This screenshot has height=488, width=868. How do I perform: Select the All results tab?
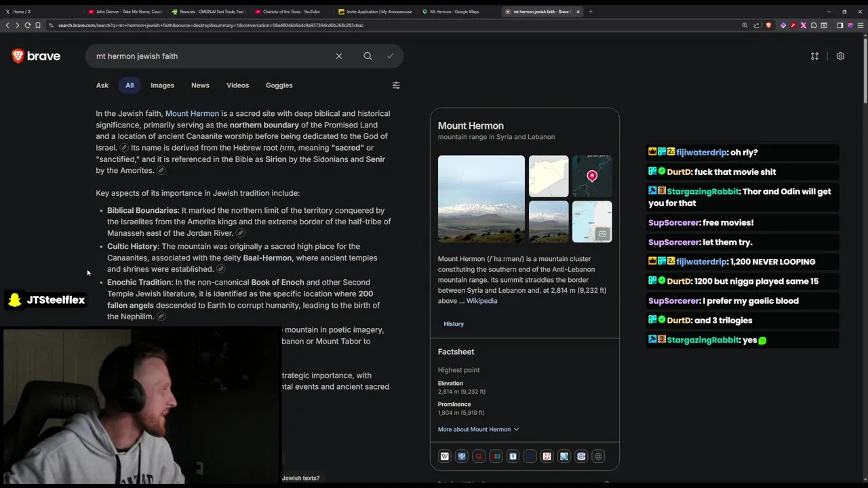point(130,85)
